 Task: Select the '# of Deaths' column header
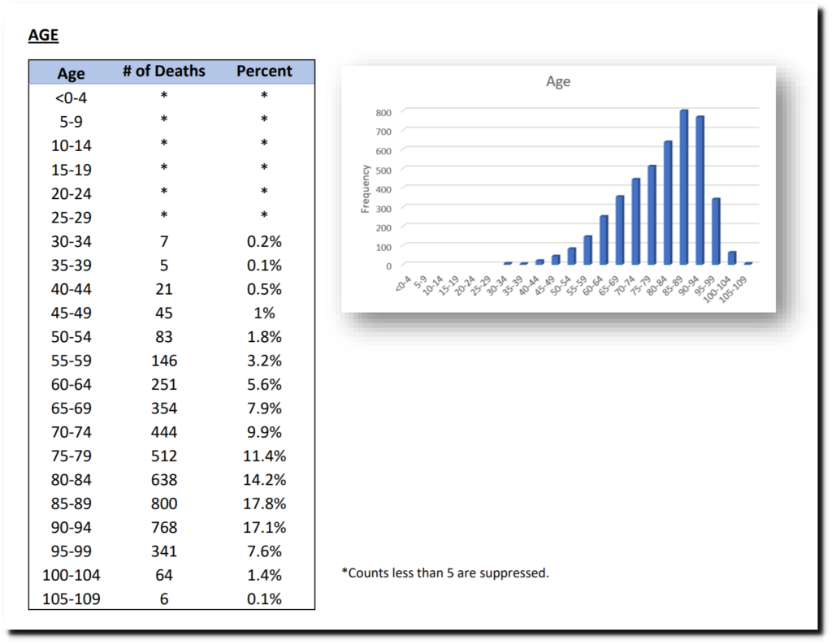point(163,71)
